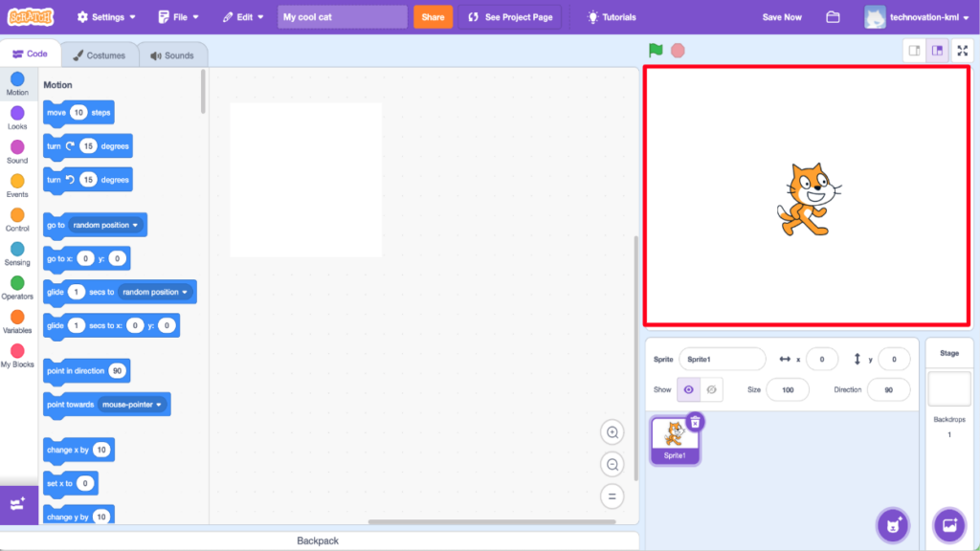The height and width of the screenshot is (551, 980).
Task: Click the 'set x to 0' block
Action: 71,483
